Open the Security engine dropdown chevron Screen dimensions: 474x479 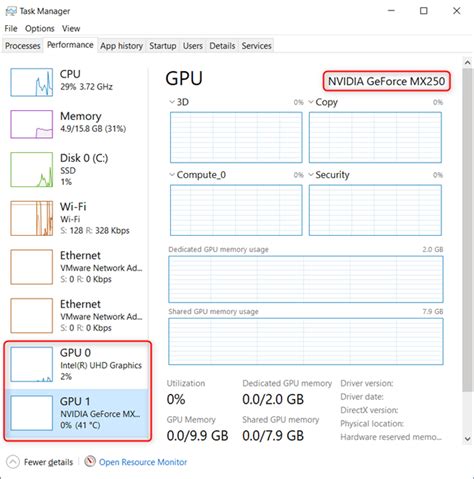tap(311, 174)
